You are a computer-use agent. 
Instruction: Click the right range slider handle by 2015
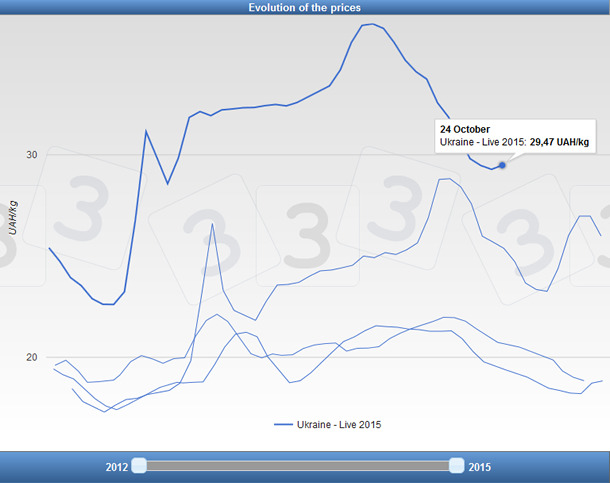pos(457,465)
